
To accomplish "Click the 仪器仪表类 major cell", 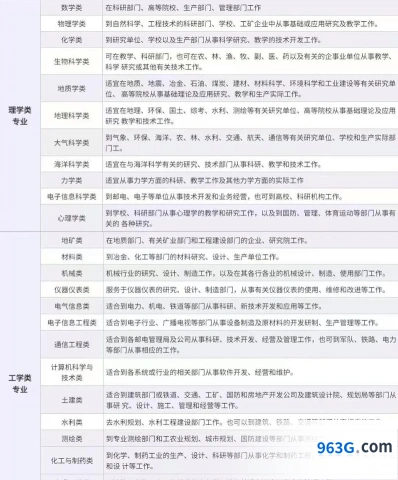I will tap(72, 290).
